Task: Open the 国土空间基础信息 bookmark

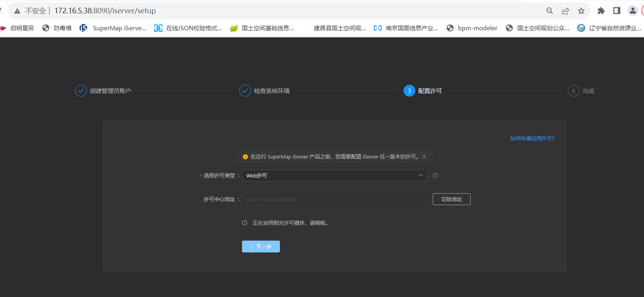Action: pyautogui.click(x=262, y=28)
